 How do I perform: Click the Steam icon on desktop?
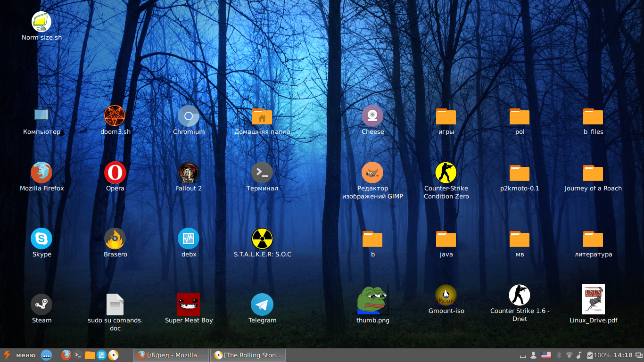(x=41, y=304)
